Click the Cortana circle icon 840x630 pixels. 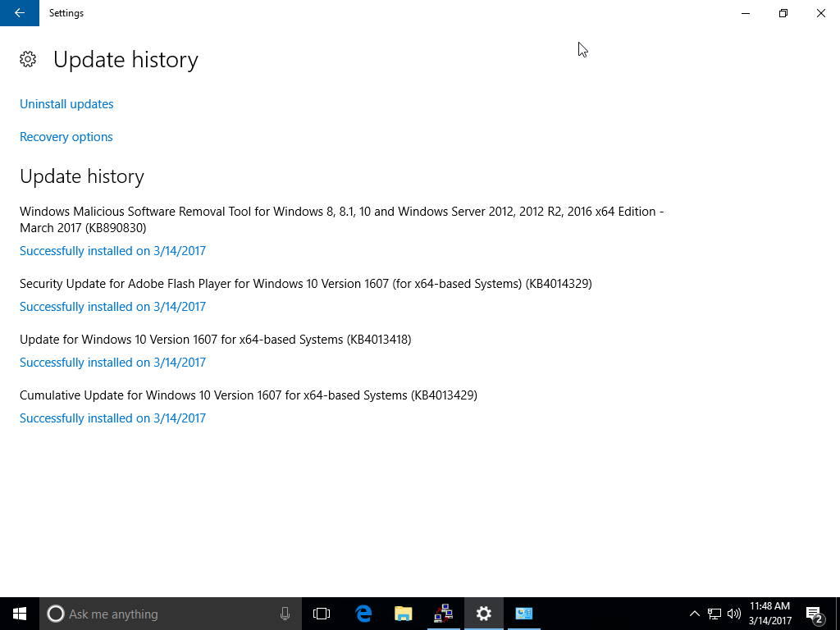click(x=55, y=614)
